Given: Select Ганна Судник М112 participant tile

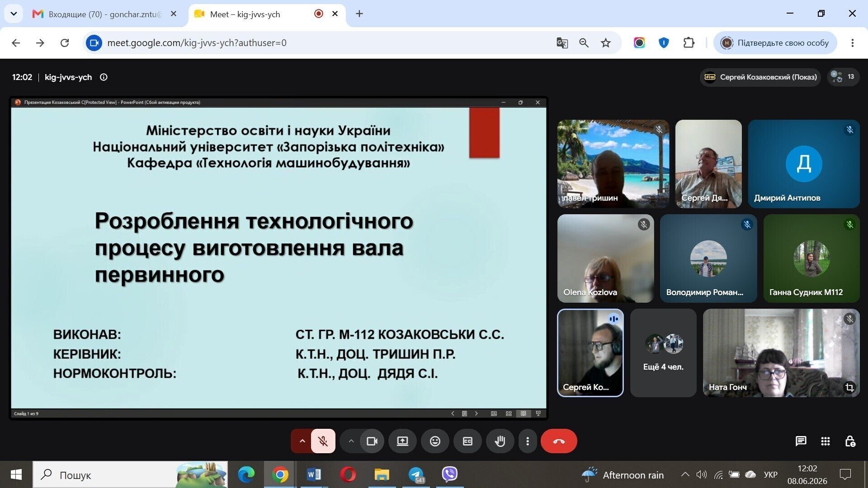Looking at the screenshot, I should pyautogui.click(x=811, y=258).
